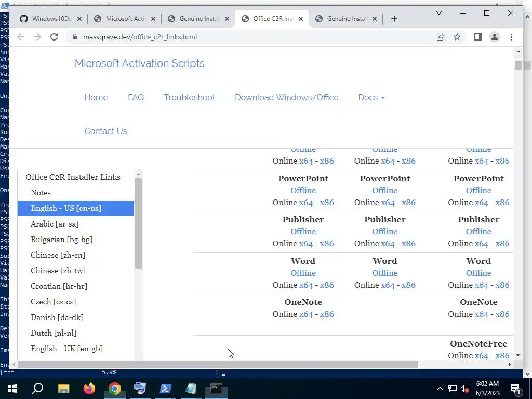Viewport: 532px width, 399px height.
Task: Click the address bar URL field
Action: coord(140,37)
